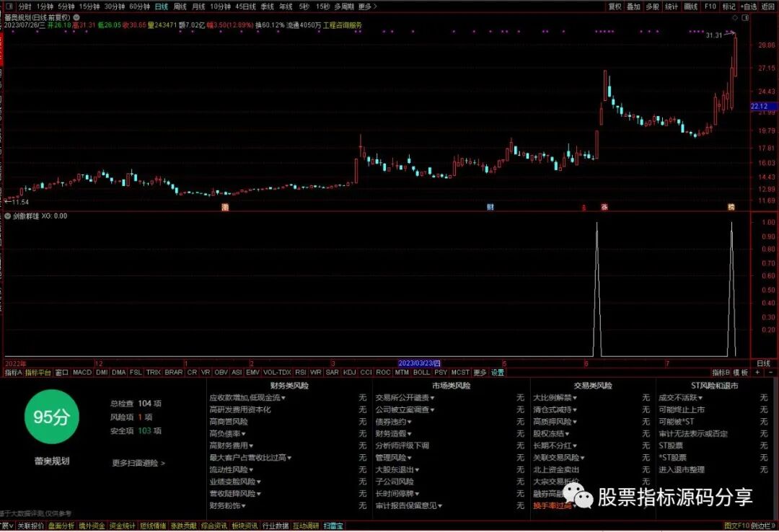779x532 pixels.
Task: Open the 指标平台 indicator platform
Action: [x=38, y=373]
